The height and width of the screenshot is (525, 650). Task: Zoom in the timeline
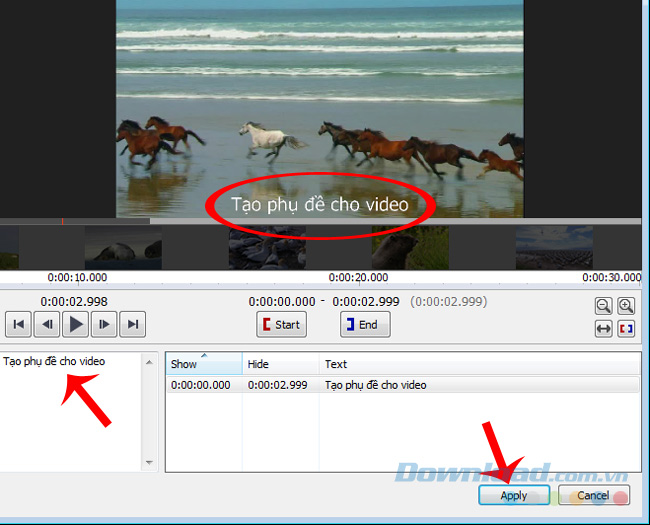point(626,306)
